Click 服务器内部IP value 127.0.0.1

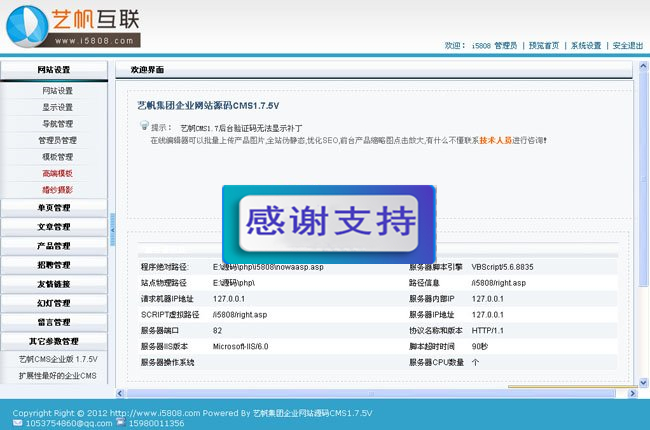488,299
